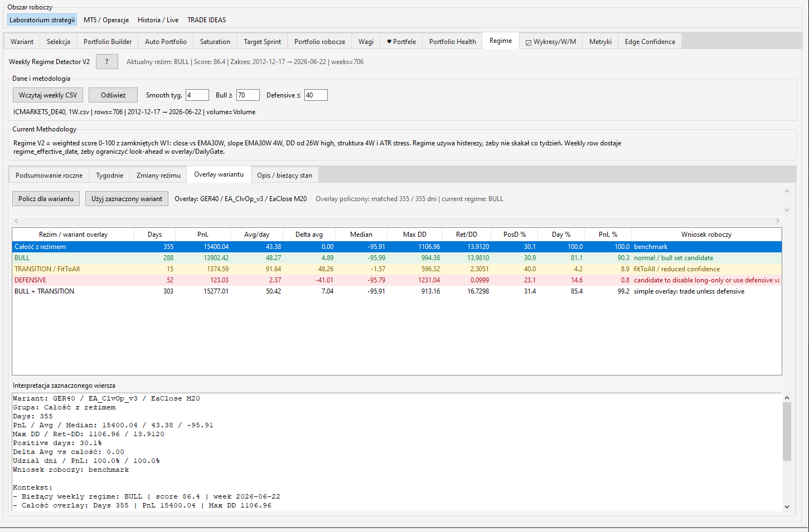Click Użyj zaznaczony wariant button
This screenshot has height=532, width=809.
pos(127,199)
